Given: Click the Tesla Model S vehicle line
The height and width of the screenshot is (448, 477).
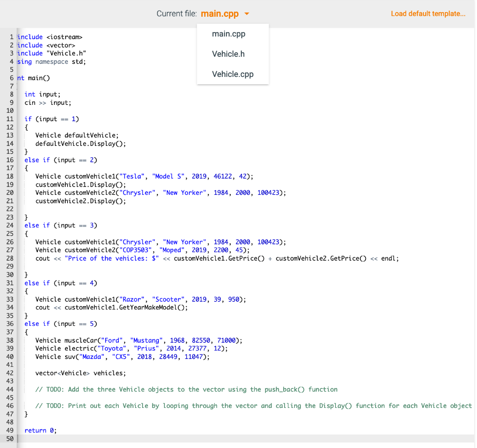Looking at the screenshot, I should point(144,176).
